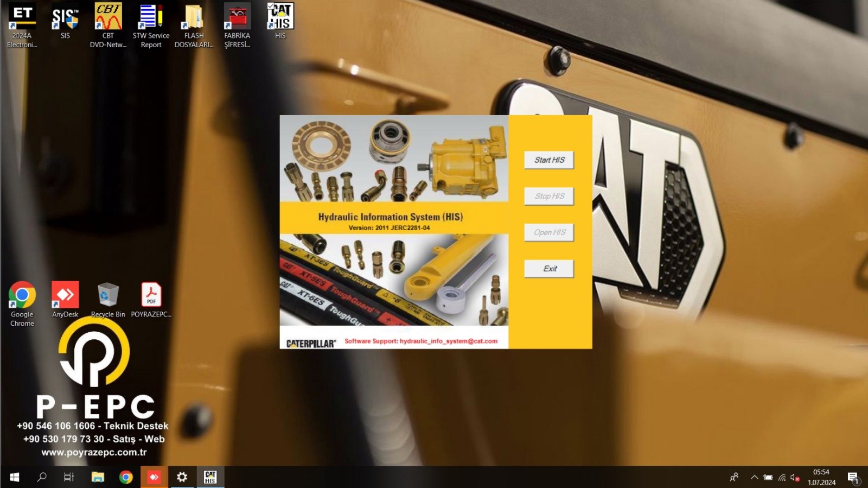
Task: Select the AnyDesk desktop shortcut
Action: (65, 300)
